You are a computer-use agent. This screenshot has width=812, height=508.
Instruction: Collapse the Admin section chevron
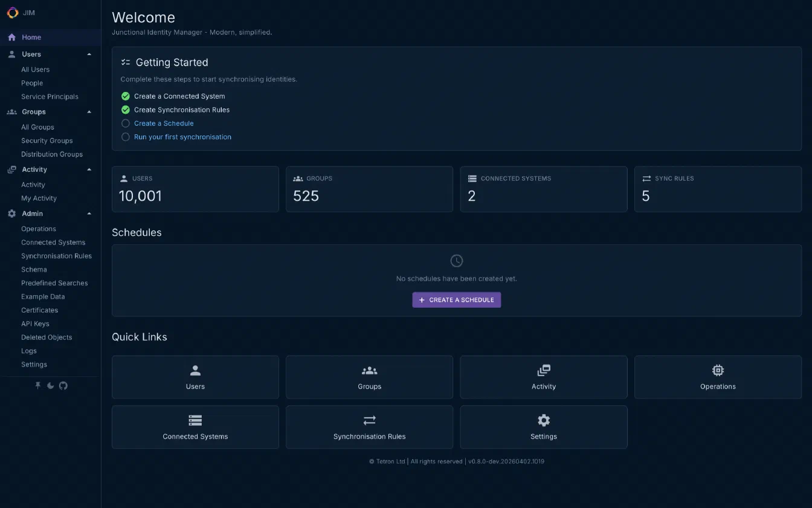point(89,213)
